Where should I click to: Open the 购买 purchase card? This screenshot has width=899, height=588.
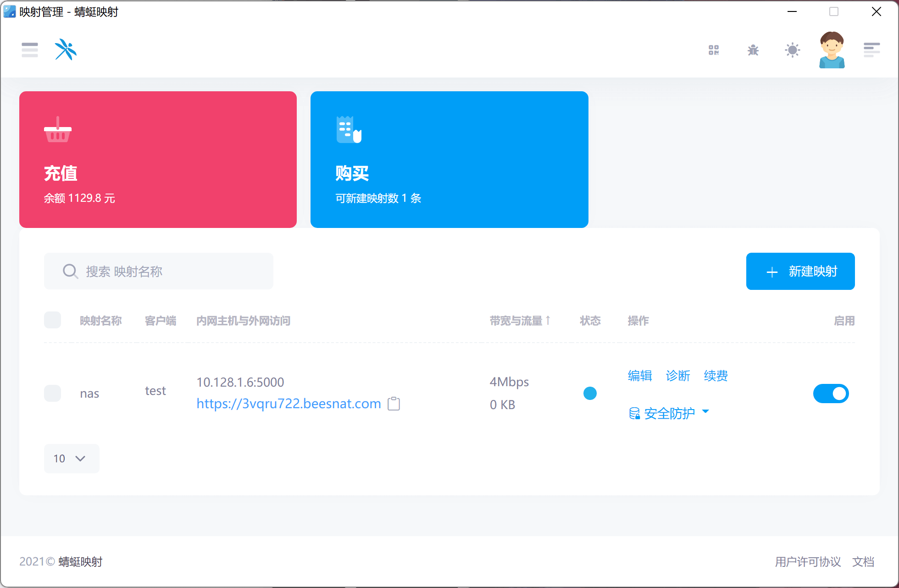449,160
